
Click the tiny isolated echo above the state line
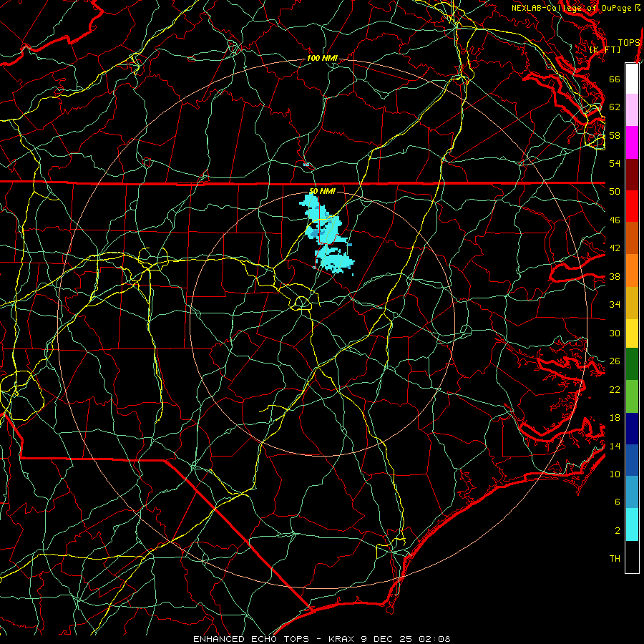(x=306, y=165)
